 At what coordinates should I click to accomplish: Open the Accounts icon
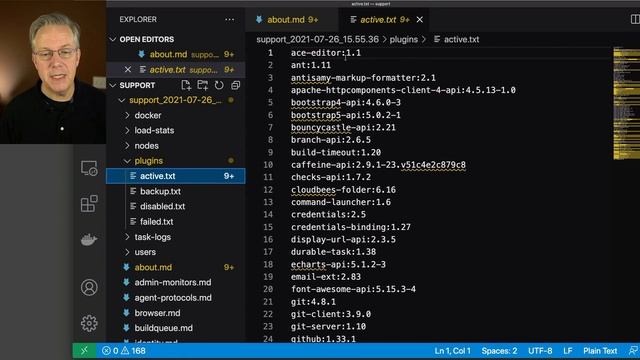pyautogui.click(x=89, y=287)
